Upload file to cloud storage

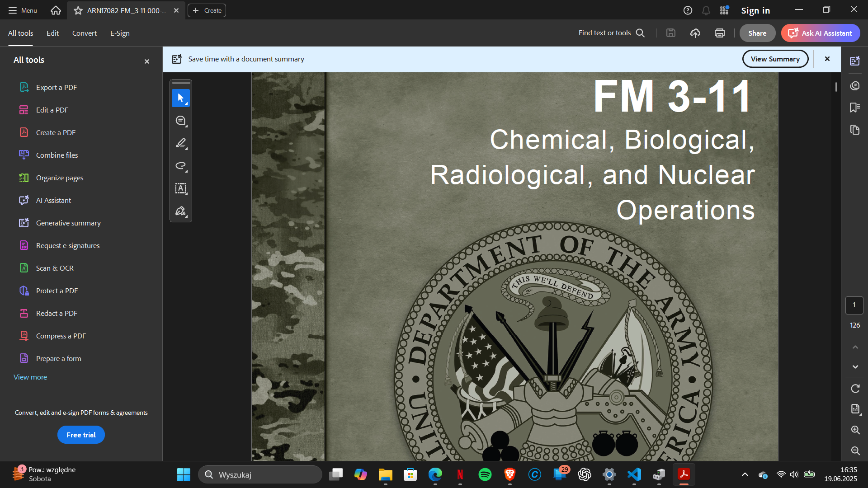695,33
